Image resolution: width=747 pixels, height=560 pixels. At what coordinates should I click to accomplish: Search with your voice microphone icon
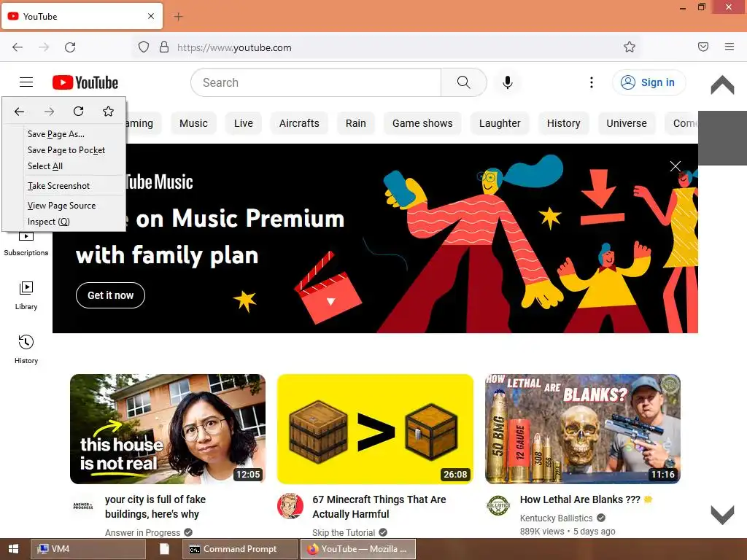pos(508,82)
